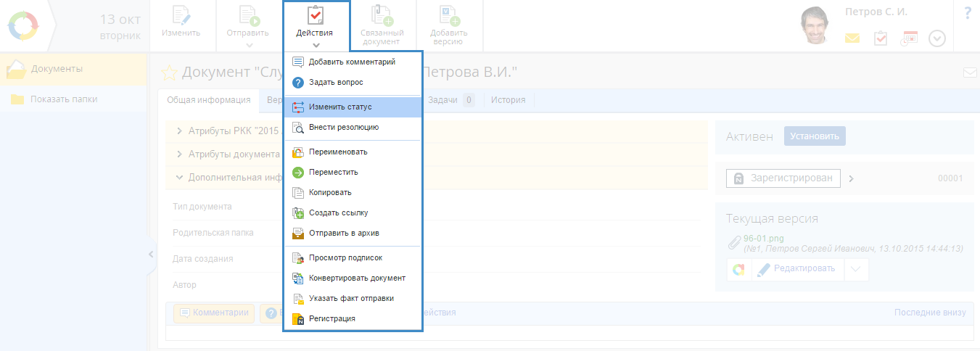Click the help question mark icon
Screen dimensions: 980x351
pos(967,13)
